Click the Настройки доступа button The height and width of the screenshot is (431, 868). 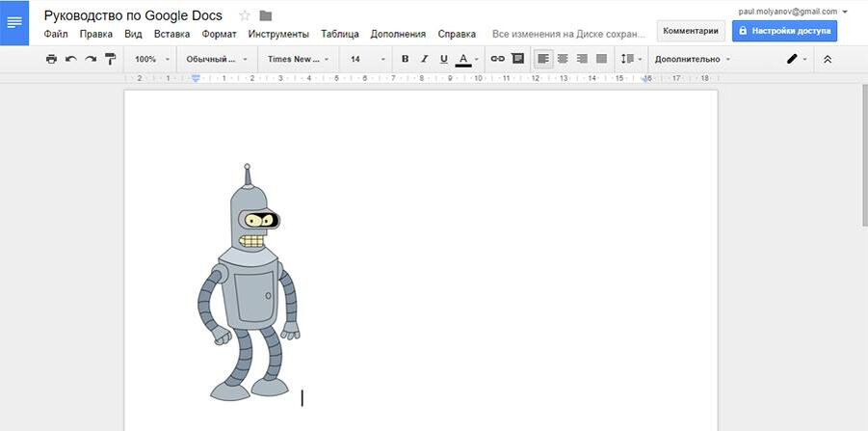point(784,31)
